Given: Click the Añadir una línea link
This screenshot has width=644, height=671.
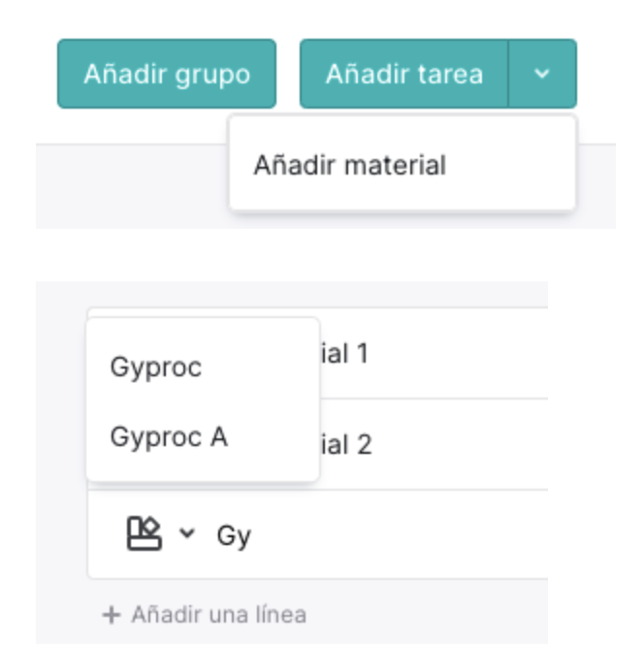Looking at the screenshot, I should [x=218, y=615].
